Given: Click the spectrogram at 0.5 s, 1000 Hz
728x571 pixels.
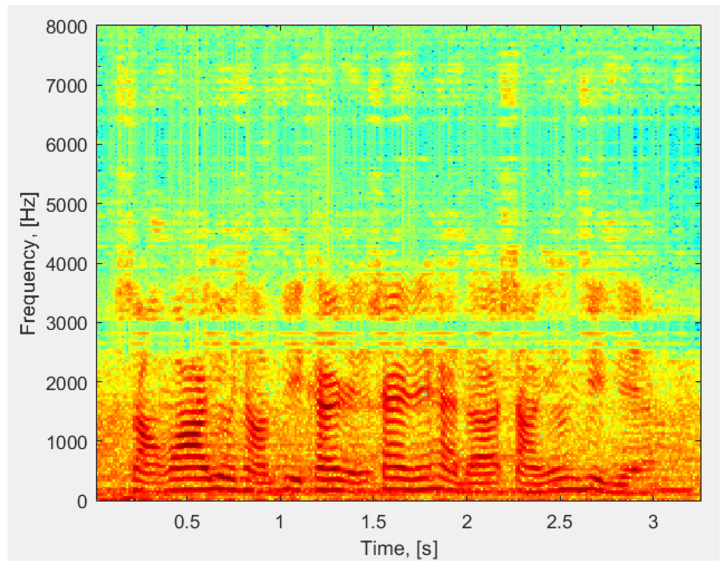Looking at the screenshot, I should click(x=187, y=441).
